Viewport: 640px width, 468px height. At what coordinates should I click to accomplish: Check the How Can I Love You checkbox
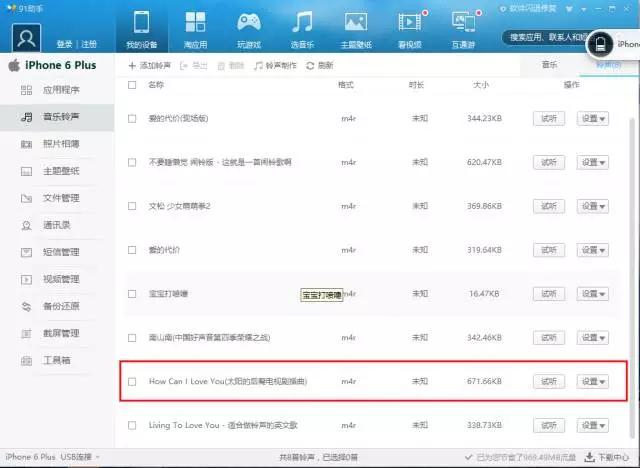(x=132, y=381)
